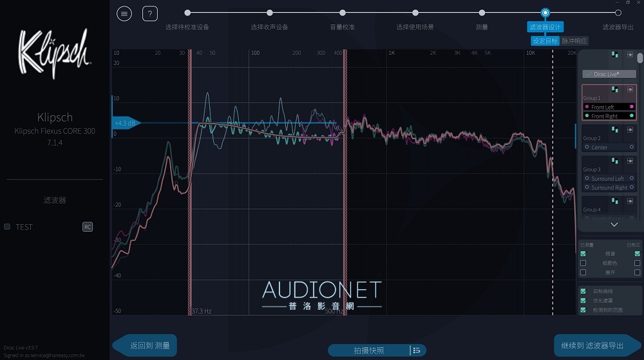Click Group 4 target curve icon
The width and height of the screenshot is (644, 360).
pyautogui.click(x=630, y=201)
